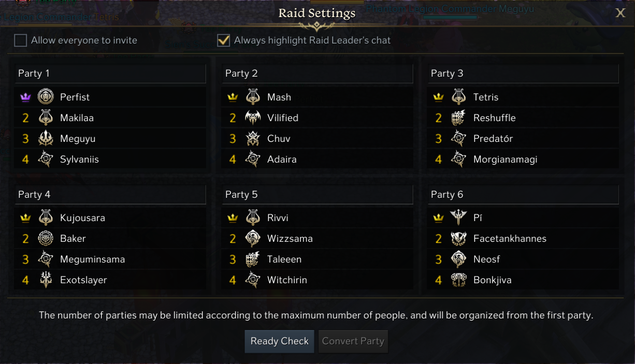Select player Morgianamagi in Party 3
Image resolution: width=635 pixels, height=364 pixels.
click(x=505, y=159)
